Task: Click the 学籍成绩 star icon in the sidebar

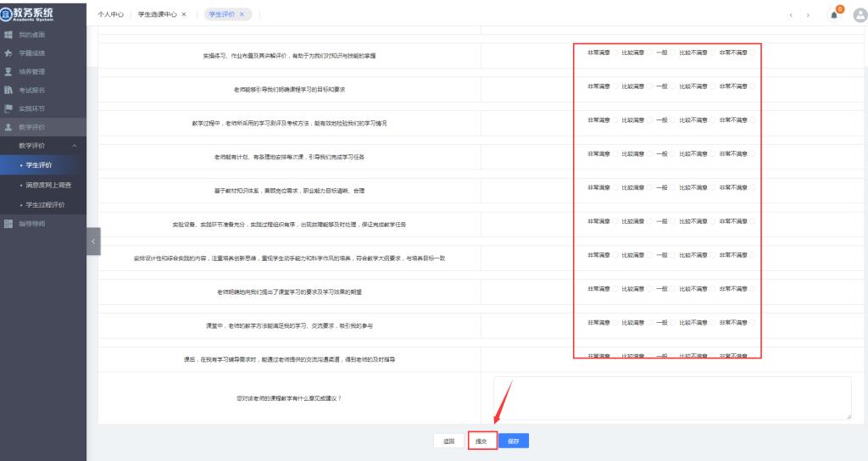Action: point(9,53)
